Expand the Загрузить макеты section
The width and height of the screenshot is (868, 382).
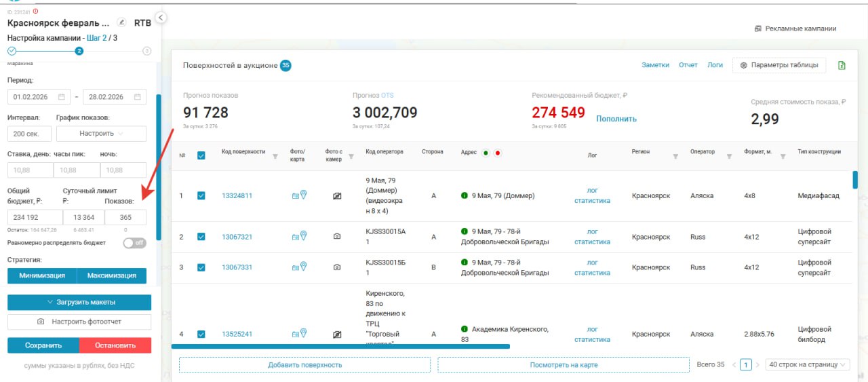pyautogui.click(x=79, y=302)
